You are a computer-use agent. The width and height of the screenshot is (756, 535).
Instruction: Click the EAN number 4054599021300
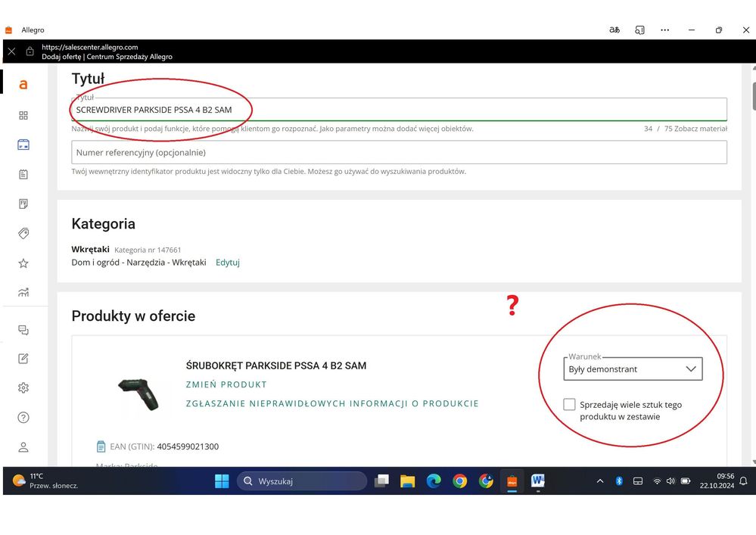pos(188,446)
